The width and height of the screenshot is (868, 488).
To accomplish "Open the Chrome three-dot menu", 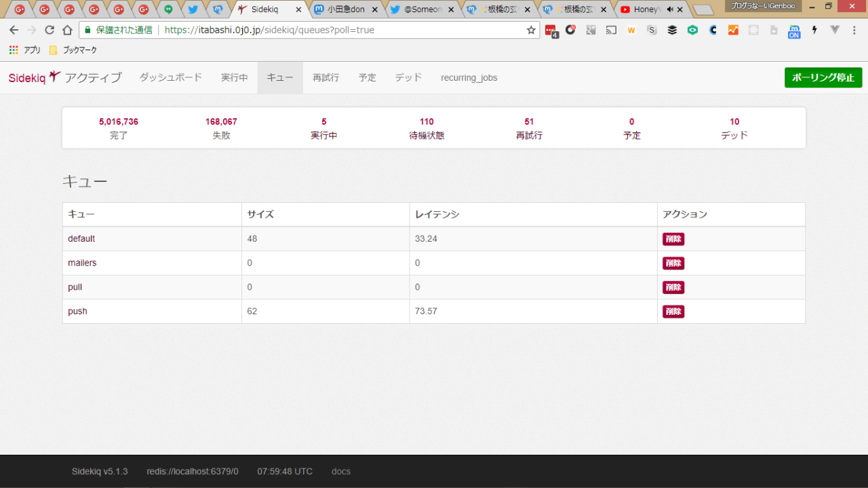I will coord(854,30).
